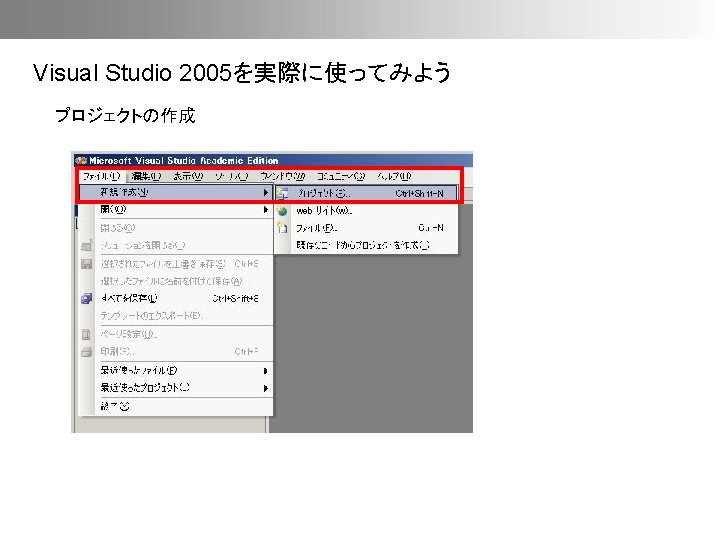Open the ファイル menu in the menu bar
The height and width of the screenshot is (540, 720).
[101, 176]
